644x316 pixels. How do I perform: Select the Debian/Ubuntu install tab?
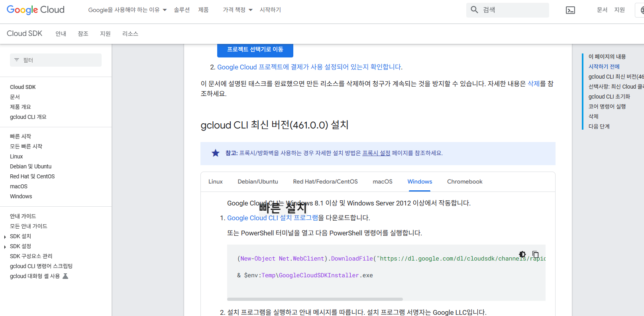coord(258,182)
